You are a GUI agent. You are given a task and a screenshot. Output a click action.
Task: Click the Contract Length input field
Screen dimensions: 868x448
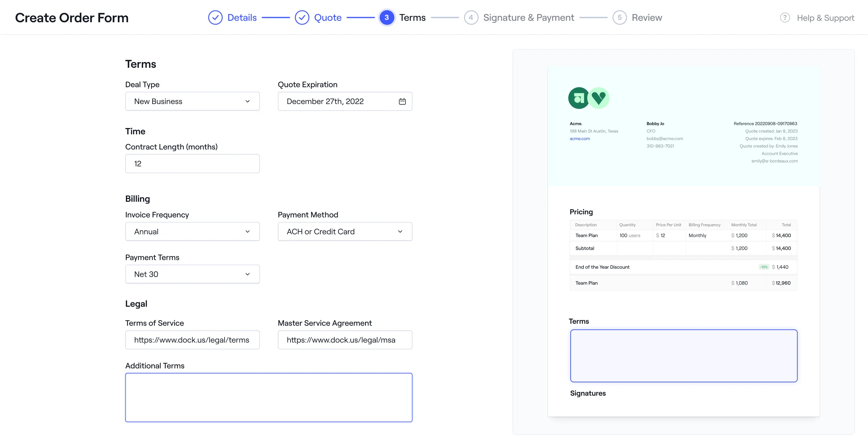tap(192, 164)
